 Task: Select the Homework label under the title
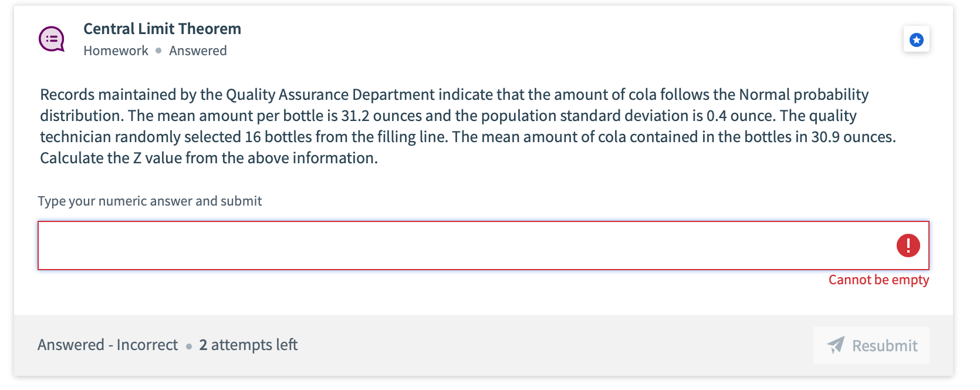click(116, 51)
